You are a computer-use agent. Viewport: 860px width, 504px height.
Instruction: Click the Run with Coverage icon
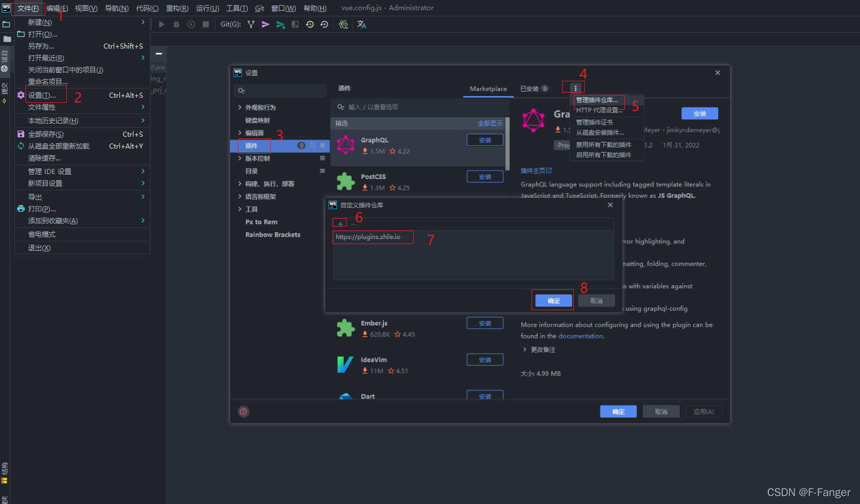tap(191, 24)
